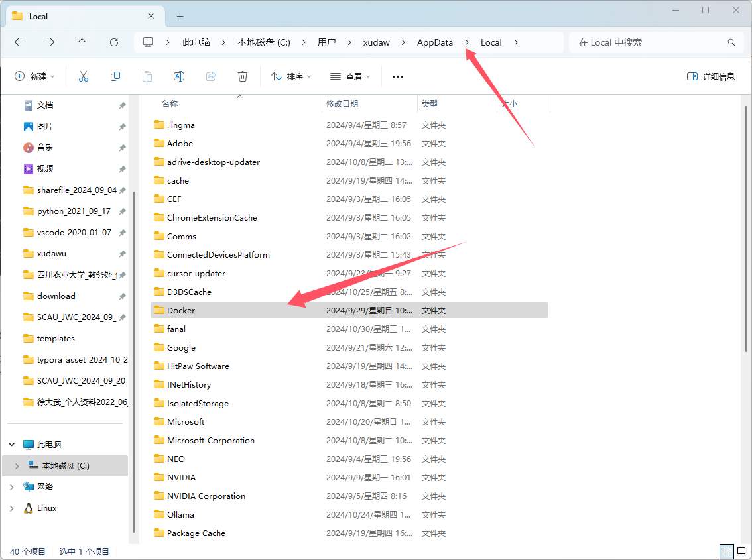Sort by 名称 column header
Viewport: 752px width, 560px height.
pos(170,103)
